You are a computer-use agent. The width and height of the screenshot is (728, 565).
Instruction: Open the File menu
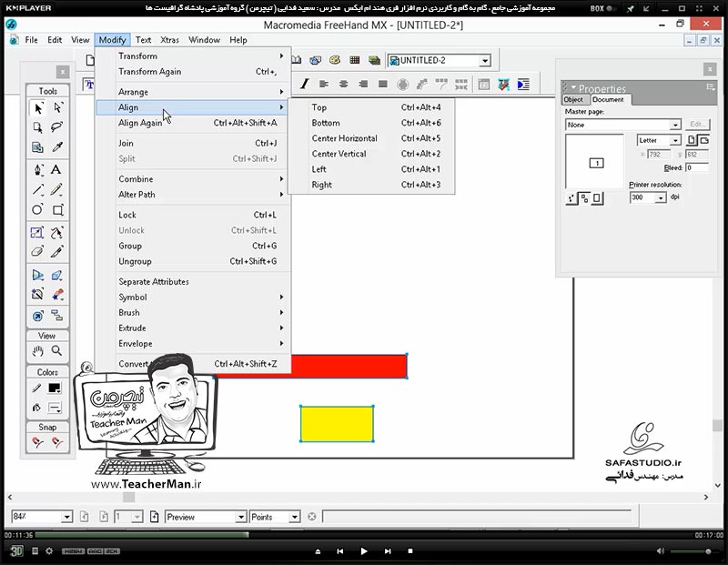pyautogui.click(x=31, y=40)
